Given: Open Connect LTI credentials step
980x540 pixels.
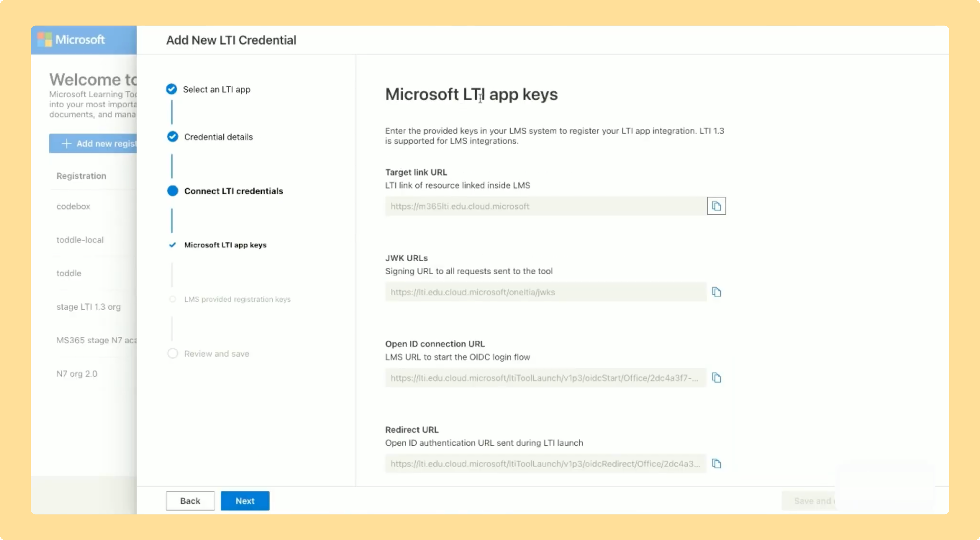Looking at the screenshot, I should coord(234,191).
